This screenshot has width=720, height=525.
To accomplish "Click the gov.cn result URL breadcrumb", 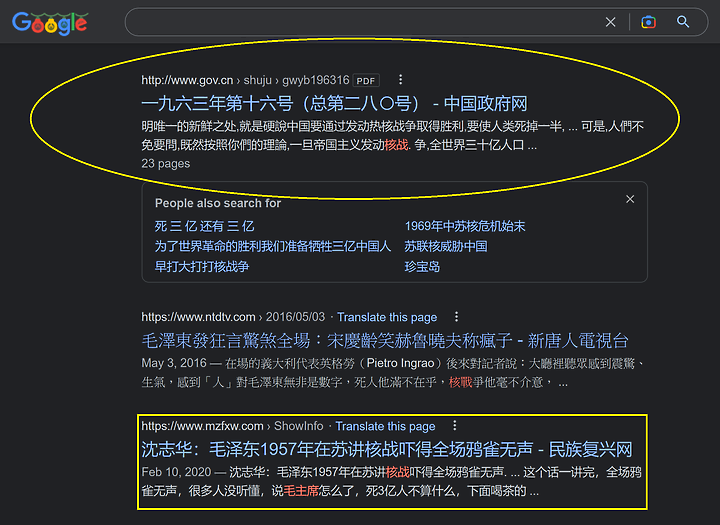I will pyautogui.click(x=245, y=80).
